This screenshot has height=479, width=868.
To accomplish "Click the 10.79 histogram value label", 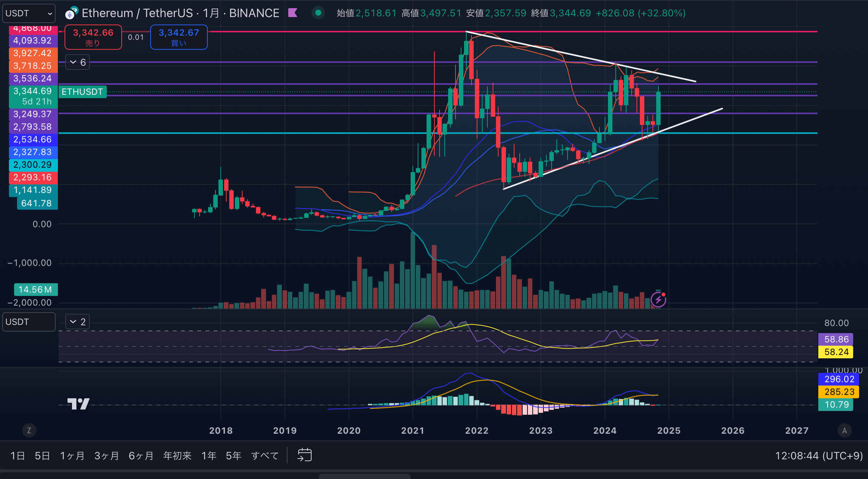I will pyautogui.click(x=836, y=404).
